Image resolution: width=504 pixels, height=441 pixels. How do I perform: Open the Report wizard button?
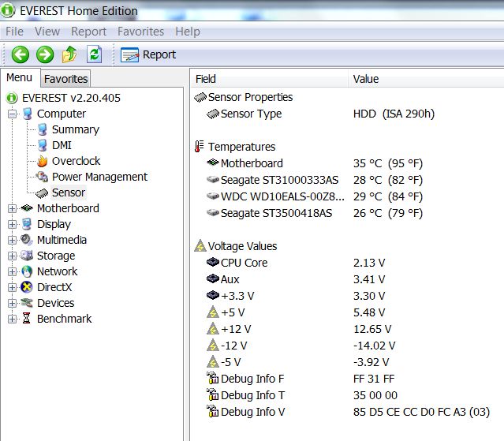[148, 54]
